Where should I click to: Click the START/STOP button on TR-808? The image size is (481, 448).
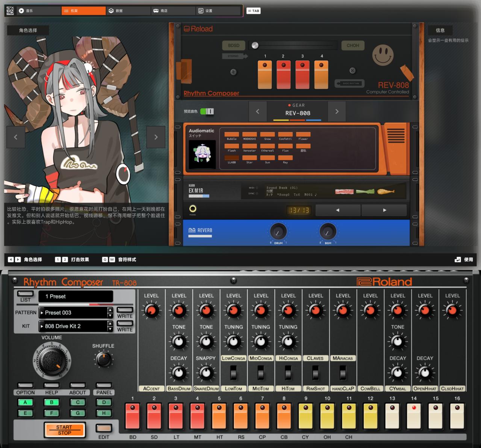(x=64, y=430)
